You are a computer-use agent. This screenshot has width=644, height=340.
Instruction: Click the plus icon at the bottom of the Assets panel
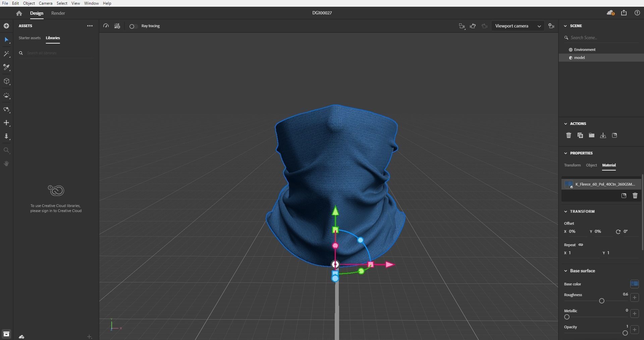click(89, 337)
